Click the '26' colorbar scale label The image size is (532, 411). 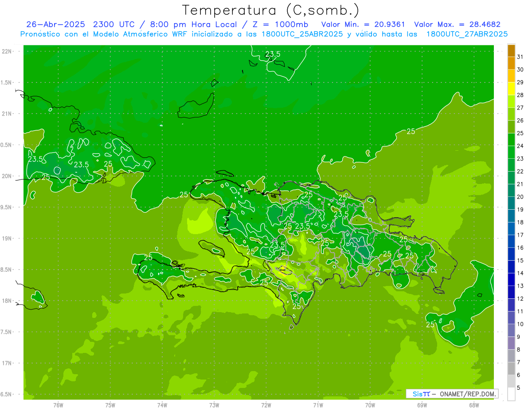[x=520, y=120]
